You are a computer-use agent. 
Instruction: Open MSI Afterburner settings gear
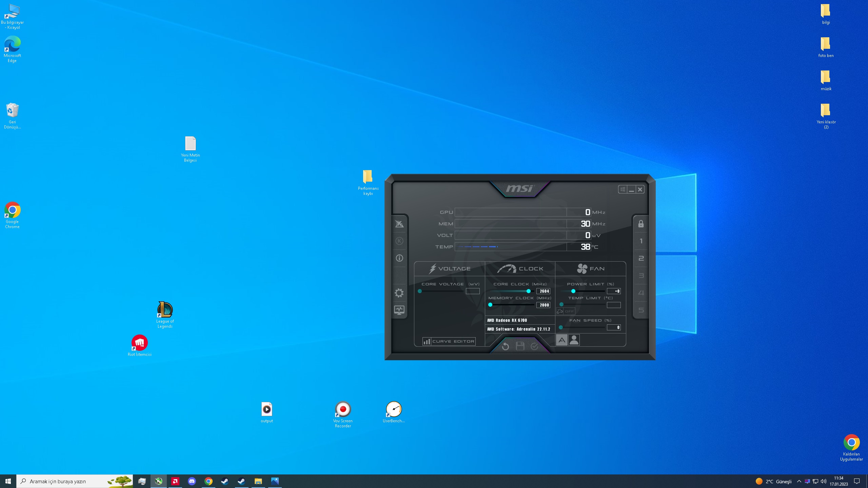coord(399,293)
